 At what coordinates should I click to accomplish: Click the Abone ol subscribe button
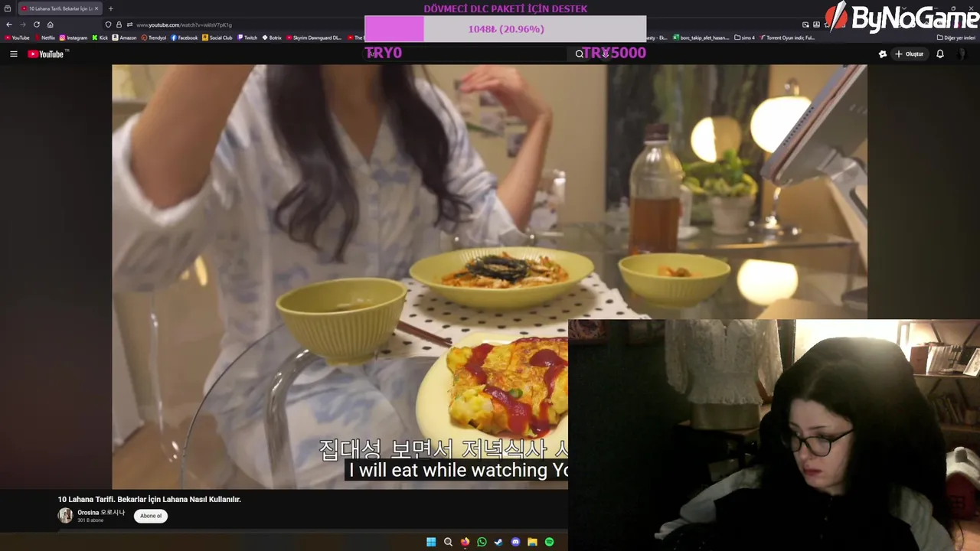151,516
